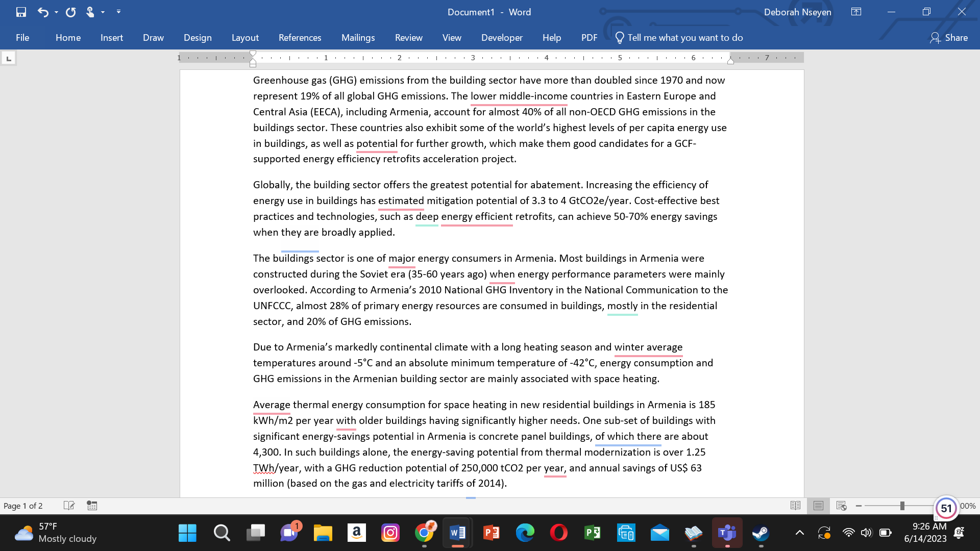Expand the Touch/Mouse mode dropdown arrow
Viewport: 980px width, 551px height.
[102, 12]
